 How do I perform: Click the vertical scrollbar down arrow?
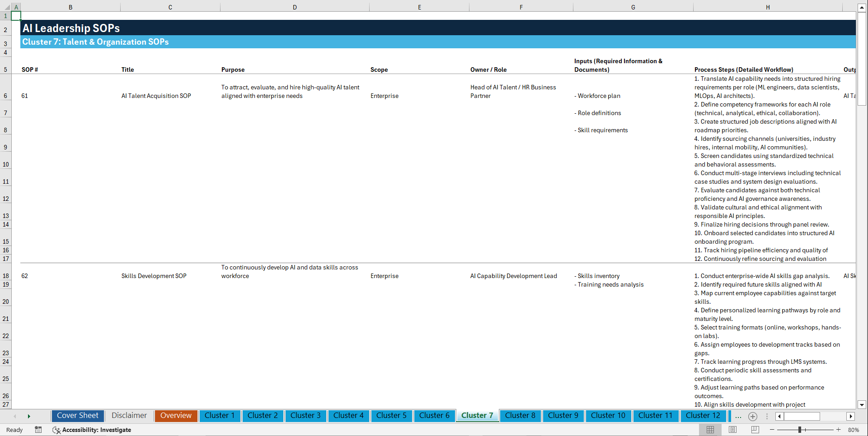(x=862, y=405)
